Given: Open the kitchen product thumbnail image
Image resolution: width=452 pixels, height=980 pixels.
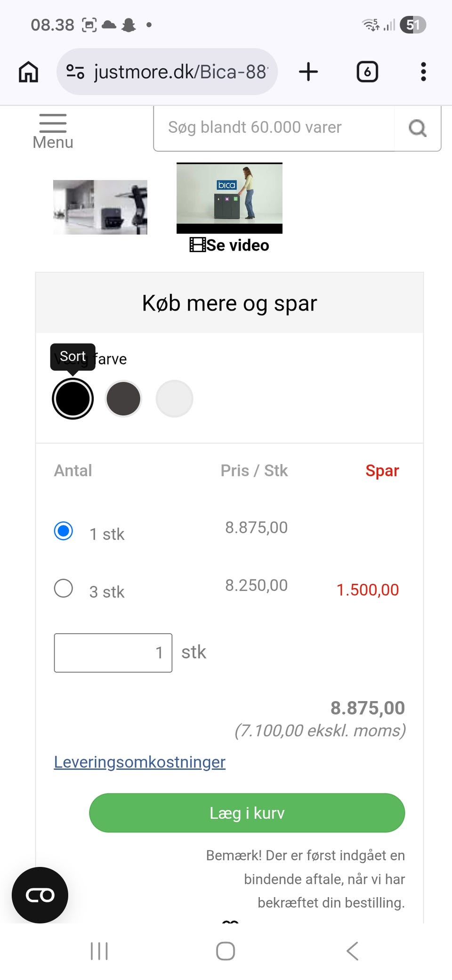Looking at the screenshot, I should (x=100, y=207).
